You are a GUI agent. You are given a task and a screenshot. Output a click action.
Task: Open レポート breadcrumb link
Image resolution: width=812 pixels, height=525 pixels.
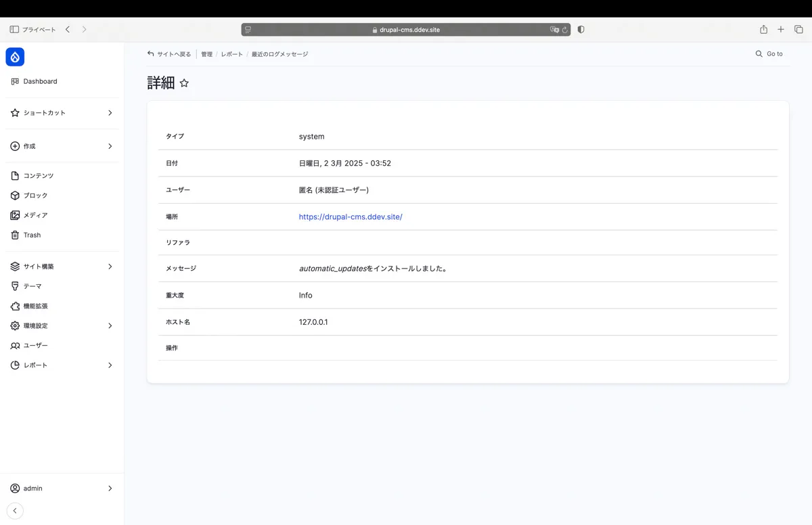[x=231, y=54]
